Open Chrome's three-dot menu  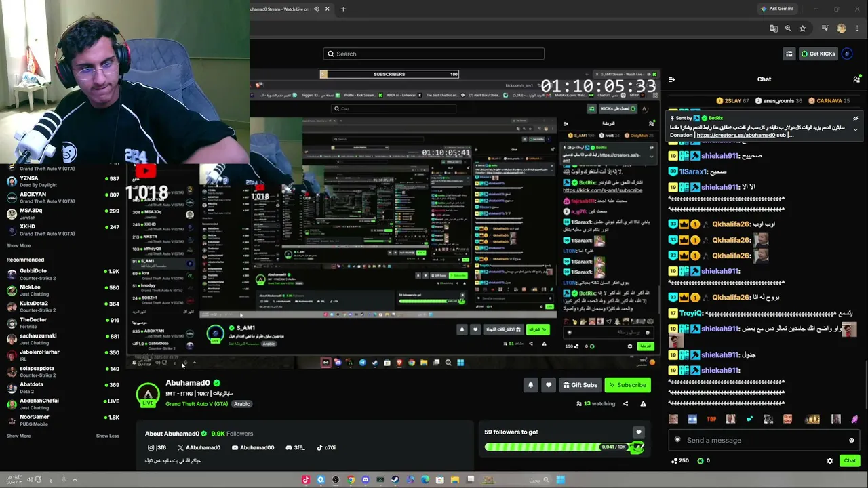click(x=856, y=28)
